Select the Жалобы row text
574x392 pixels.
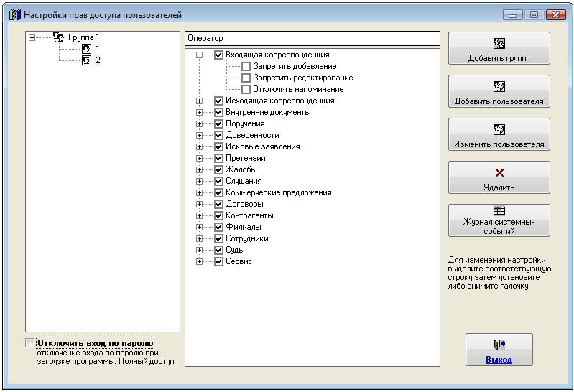click(x=241, y=170)
